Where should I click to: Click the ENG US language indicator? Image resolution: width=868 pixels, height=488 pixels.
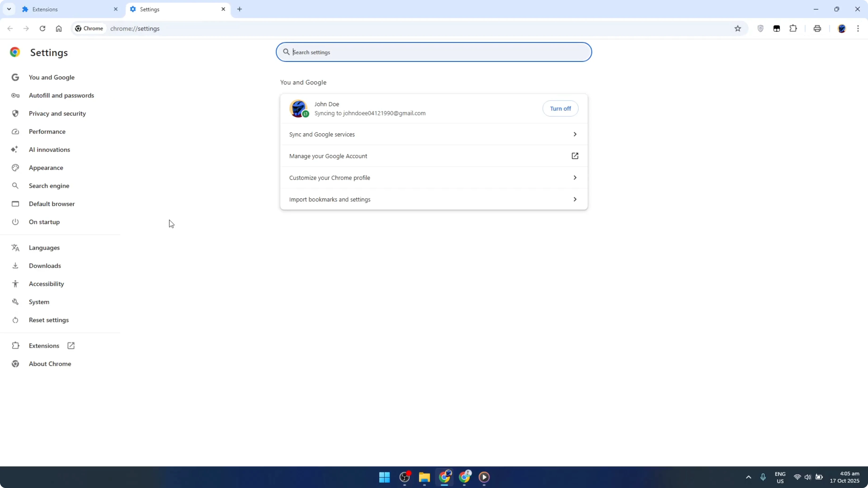pos(780,477)
